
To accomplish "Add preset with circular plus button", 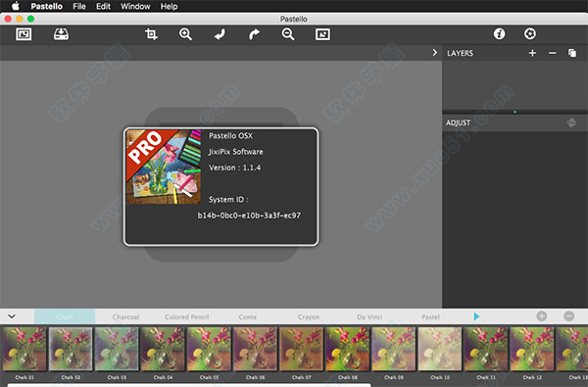I will click(542, 316).
